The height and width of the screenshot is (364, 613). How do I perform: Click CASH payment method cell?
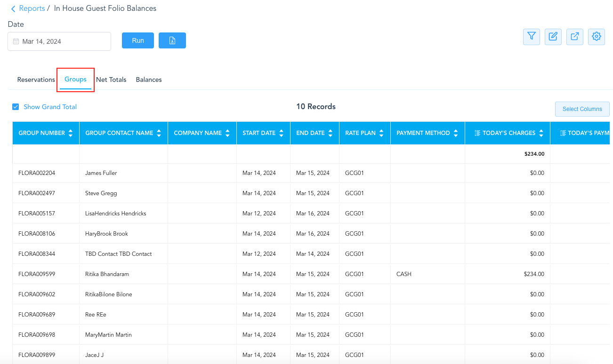[x=404, y=274]
